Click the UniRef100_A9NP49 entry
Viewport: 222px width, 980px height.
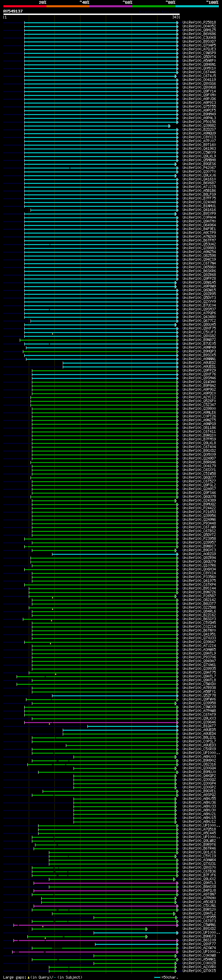click(199, 347)
